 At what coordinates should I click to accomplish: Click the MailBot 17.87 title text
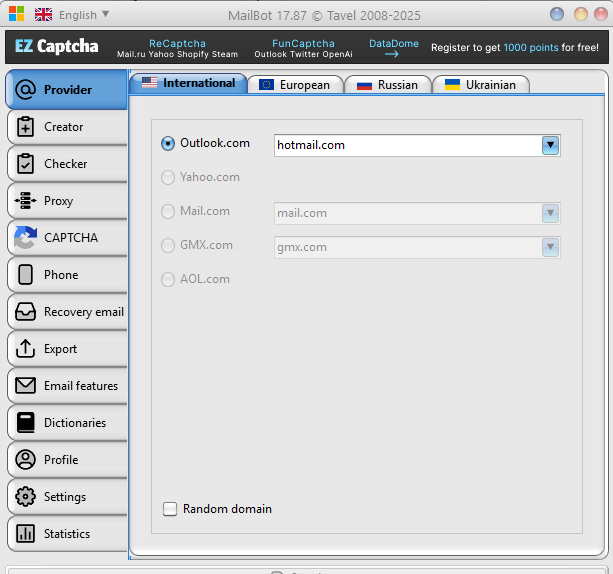coord(324,16)
